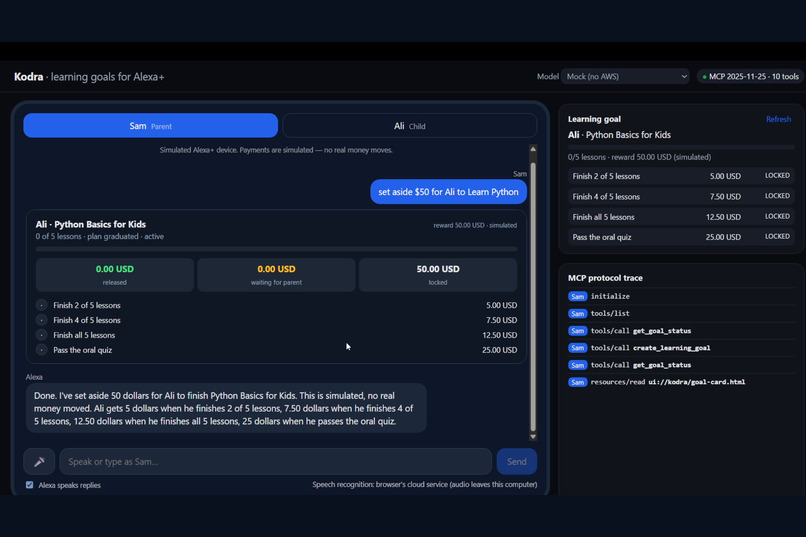Screen dimensions: 806x537
Task: Click the Kodra app title
Action: 29,77
